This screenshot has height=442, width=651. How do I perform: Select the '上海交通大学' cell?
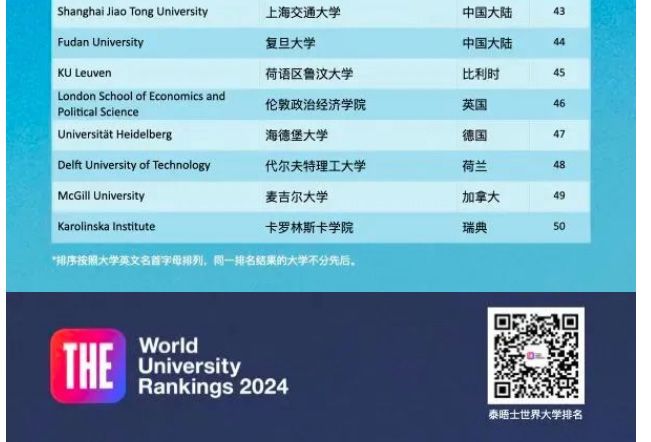(303, 12)
